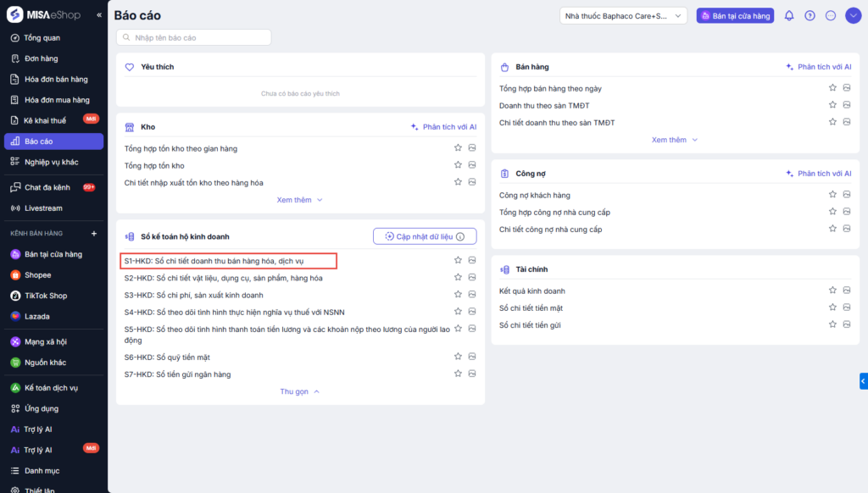The image size is (868, 493).
Task: Click the plus icon beside KÊNH BÁN HÀNG
Action: 94,233
